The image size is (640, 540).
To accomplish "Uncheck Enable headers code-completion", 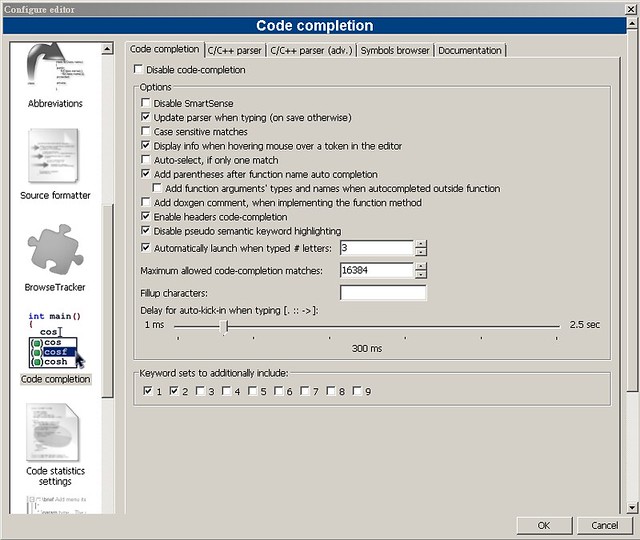I will (145, 216).
